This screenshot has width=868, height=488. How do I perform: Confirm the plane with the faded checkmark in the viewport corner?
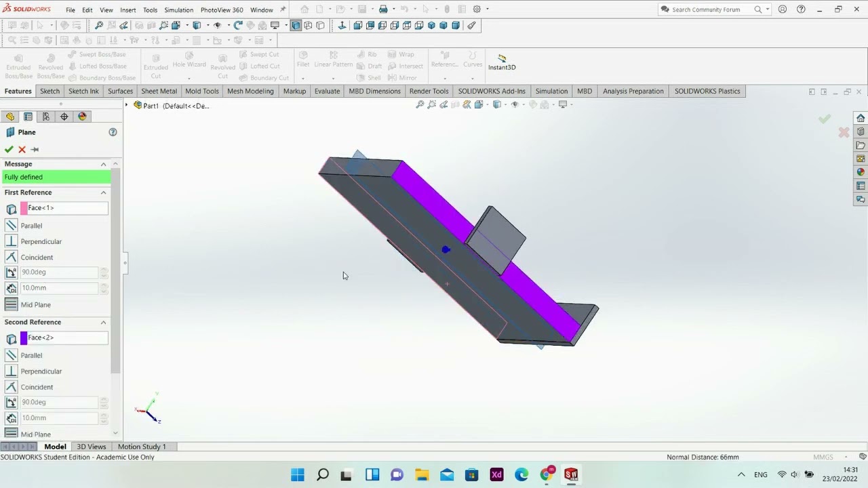(825, 119)
